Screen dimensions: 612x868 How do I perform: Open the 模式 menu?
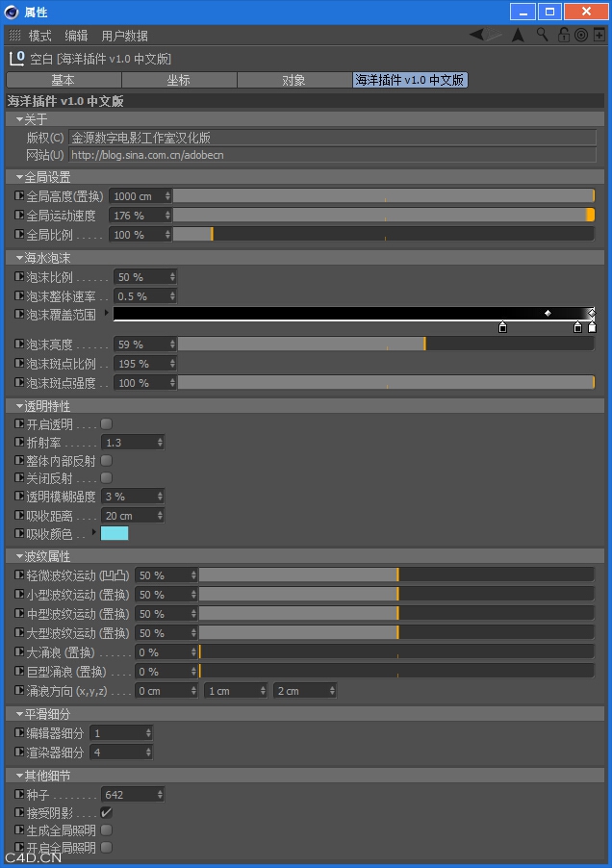point(39,36)
